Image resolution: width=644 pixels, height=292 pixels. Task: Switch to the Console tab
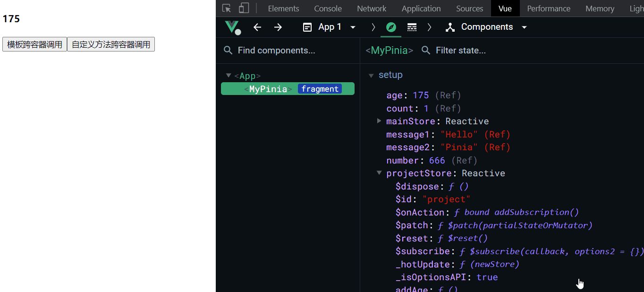pyautogui.click(x=328, y=9)
